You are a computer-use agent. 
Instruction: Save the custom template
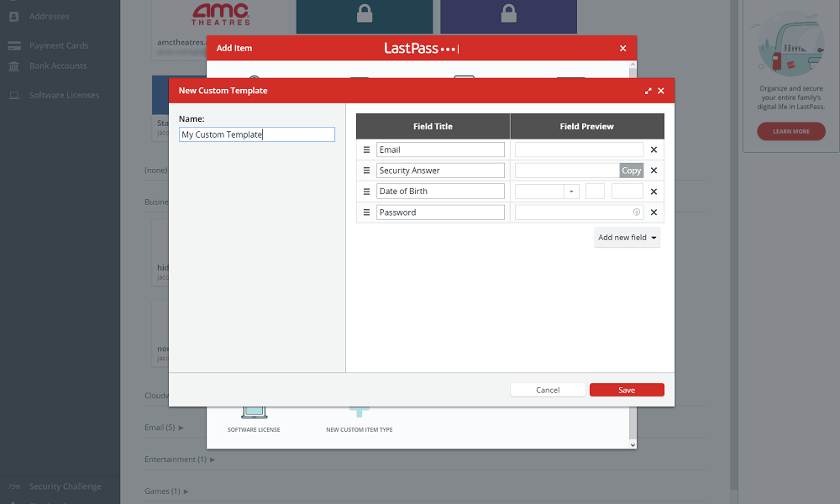(627, 390)
